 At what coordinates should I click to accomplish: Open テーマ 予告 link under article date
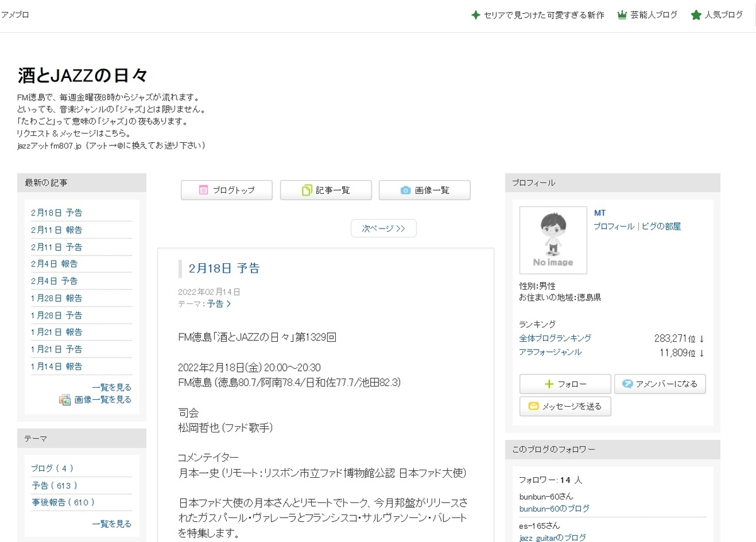click(x=219, y=303)
